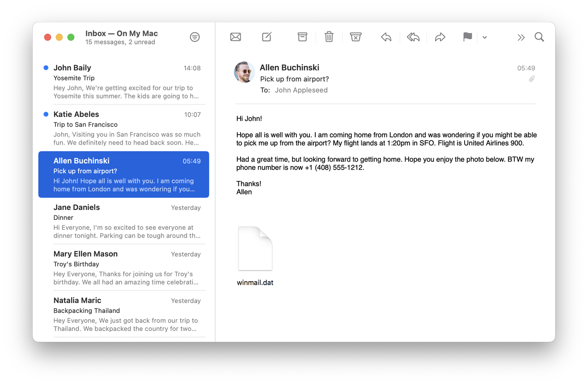
Task: Open the search magnifier
Action: [539, 37]
